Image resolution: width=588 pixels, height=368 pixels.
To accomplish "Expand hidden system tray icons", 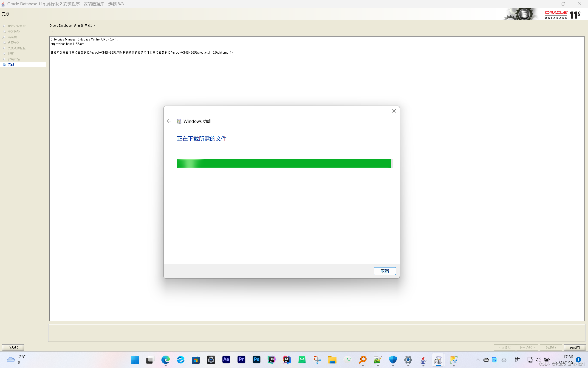I will point(478,359).
